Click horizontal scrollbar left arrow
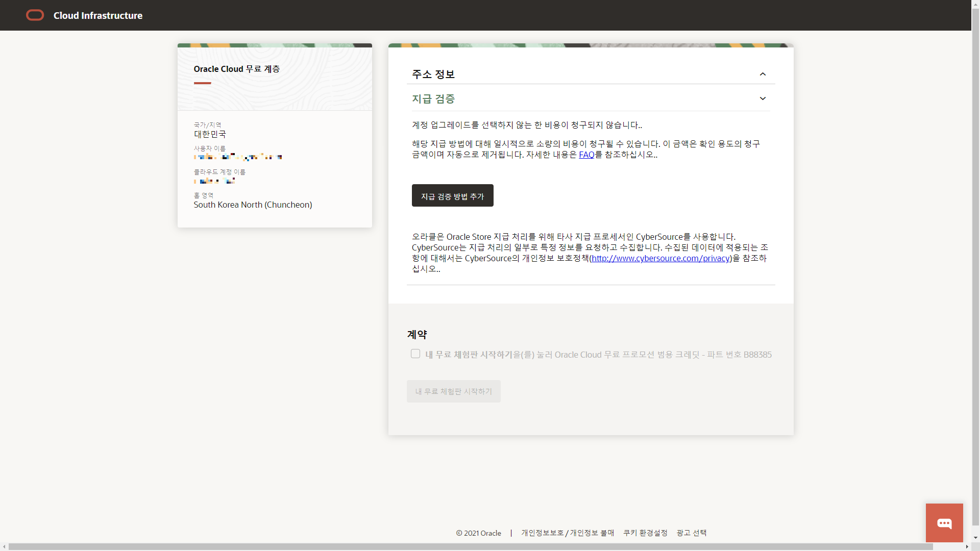 pyautogui.click(x=4, y=547)
